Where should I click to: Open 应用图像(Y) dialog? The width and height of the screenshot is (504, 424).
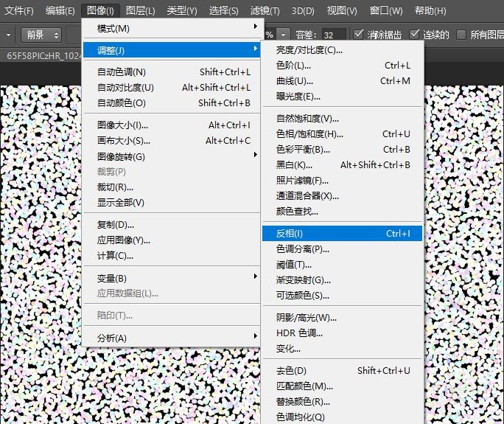point(172,240)
